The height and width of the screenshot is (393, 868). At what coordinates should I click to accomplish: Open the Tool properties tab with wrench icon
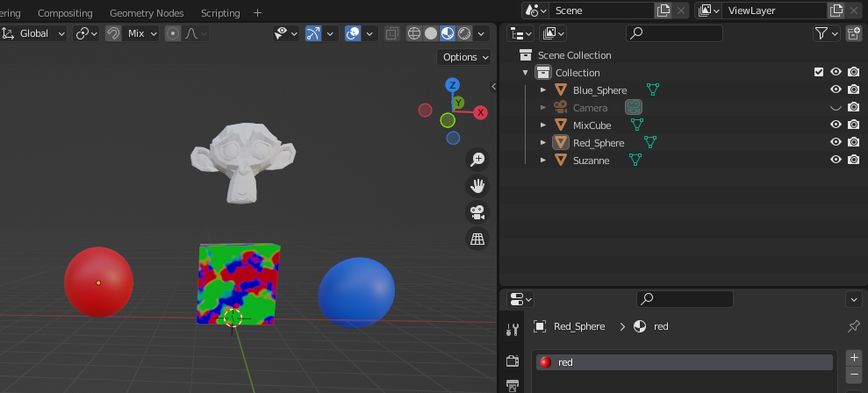point(513,330)
